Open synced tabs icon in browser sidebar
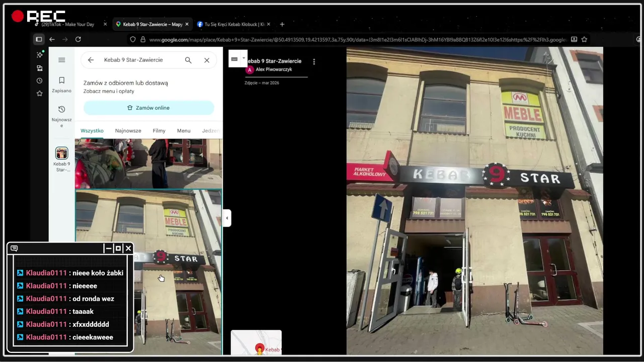This screenshot has width=644, height=362. (x=40, y=68)
